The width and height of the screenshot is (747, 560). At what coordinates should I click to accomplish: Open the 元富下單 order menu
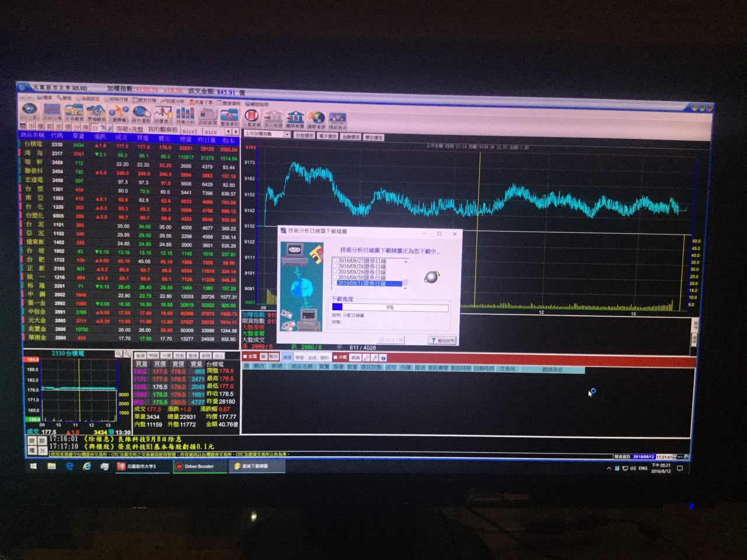201,101
